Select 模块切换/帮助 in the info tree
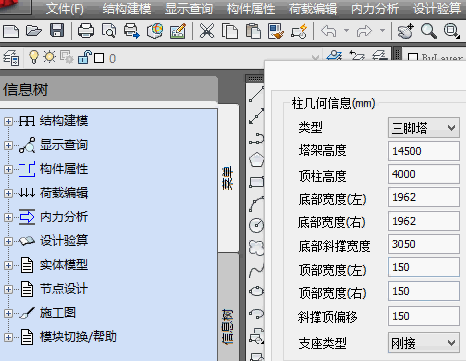 pos(78,337)
